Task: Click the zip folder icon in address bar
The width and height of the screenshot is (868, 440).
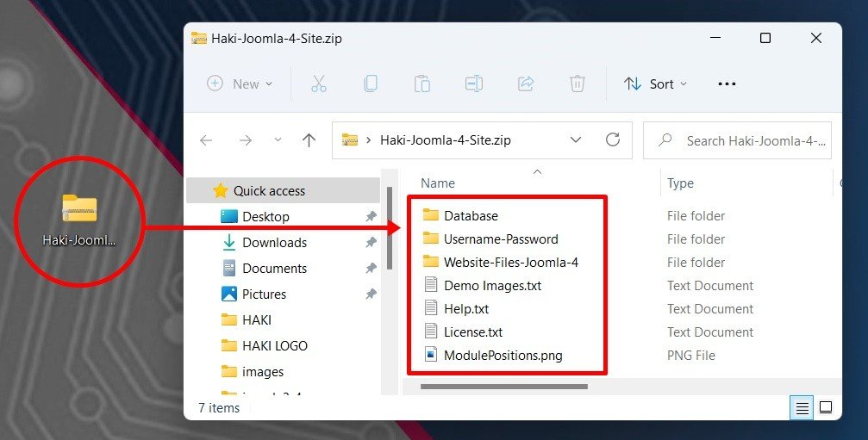Action: coord(350,139)
